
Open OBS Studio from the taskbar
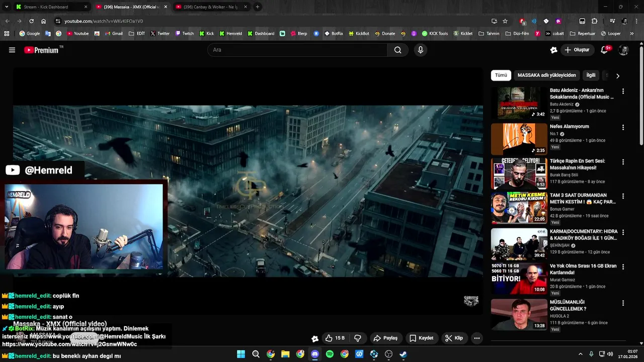click(x=388, y=354)
